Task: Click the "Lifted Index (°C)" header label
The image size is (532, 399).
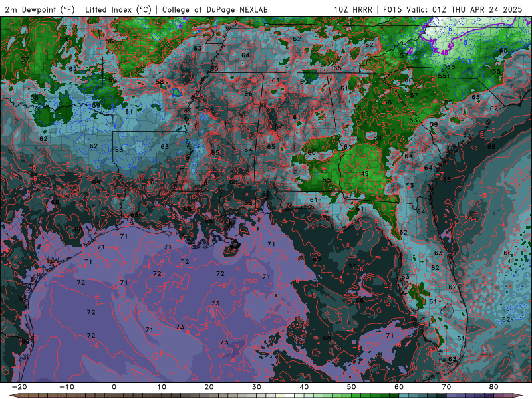Action: (118, 9)
